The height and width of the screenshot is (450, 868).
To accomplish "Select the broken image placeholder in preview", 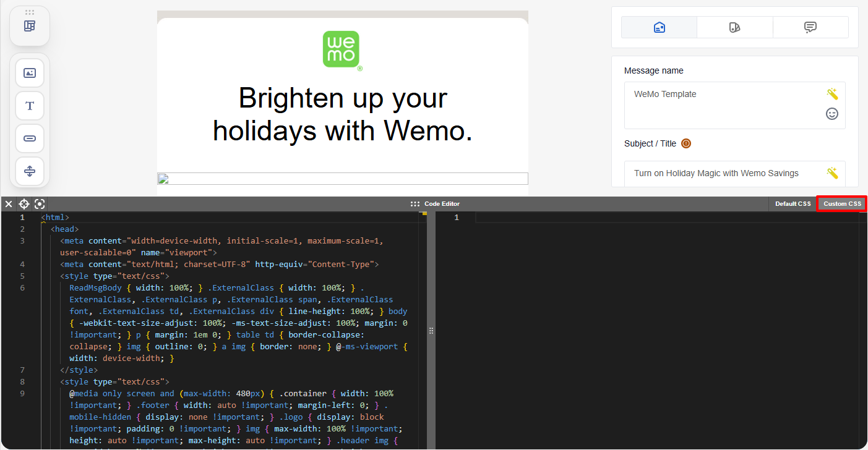I will (x=343, y=179).
